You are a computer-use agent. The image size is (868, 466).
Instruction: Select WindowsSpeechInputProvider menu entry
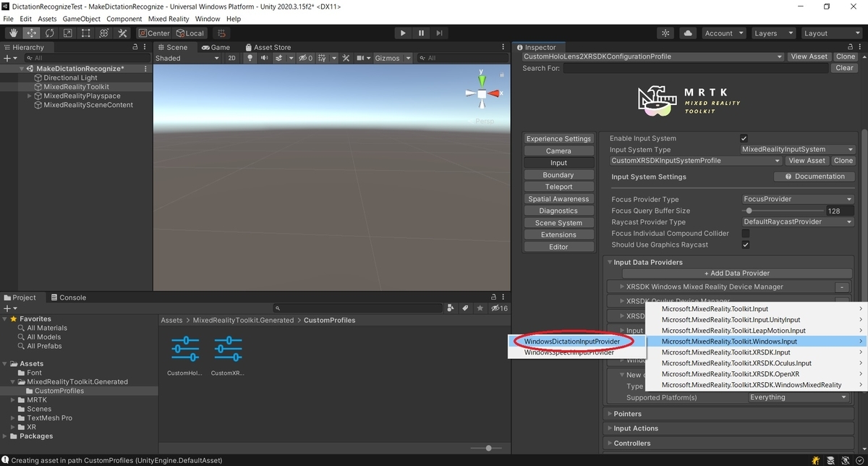(x=576, y=352)
